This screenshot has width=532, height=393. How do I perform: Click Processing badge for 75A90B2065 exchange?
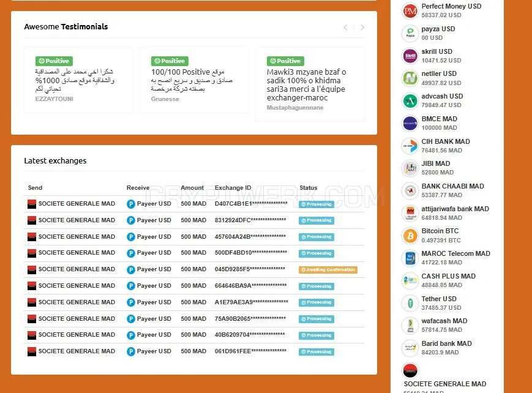point(317,319)
